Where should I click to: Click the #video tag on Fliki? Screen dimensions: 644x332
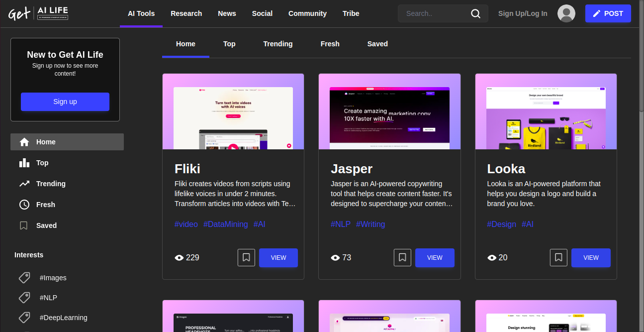[186, 224]
